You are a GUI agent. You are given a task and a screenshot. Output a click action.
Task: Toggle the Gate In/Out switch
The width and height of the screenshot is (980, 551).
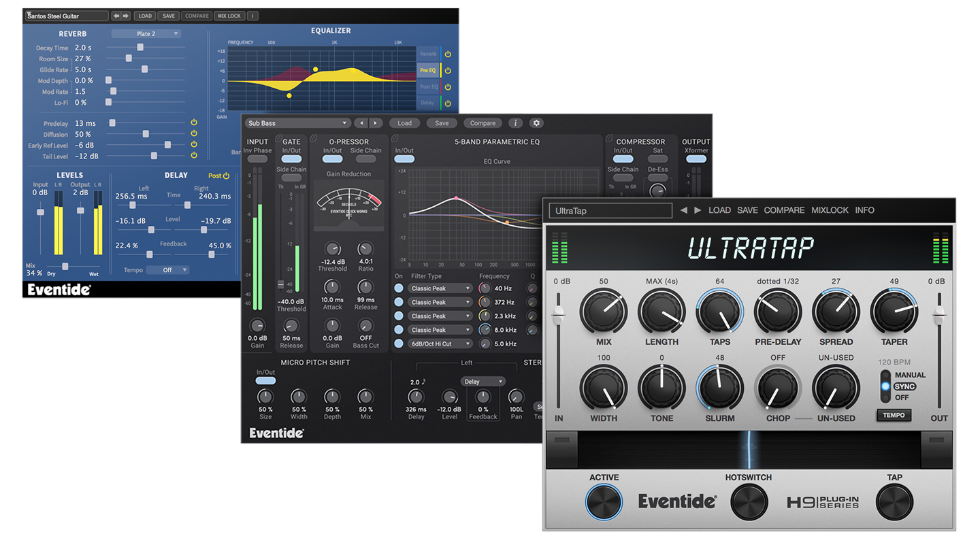(291, 159)
